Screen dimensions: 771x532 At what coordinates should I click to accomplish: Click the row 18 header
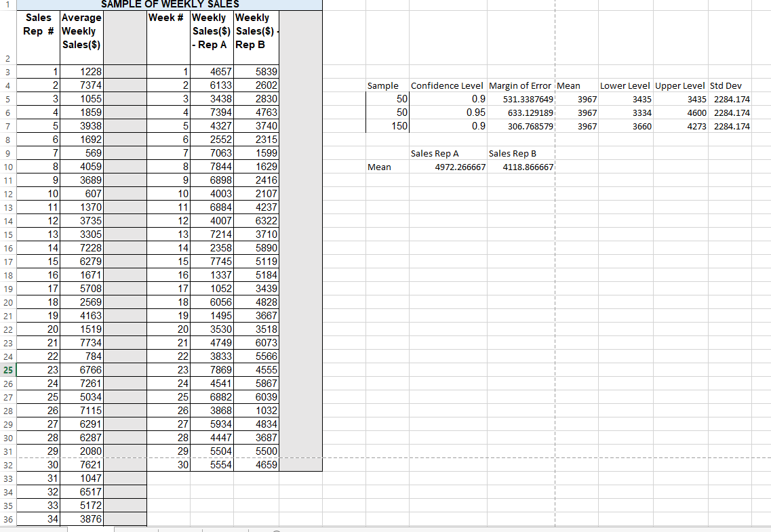coord(8,275)
